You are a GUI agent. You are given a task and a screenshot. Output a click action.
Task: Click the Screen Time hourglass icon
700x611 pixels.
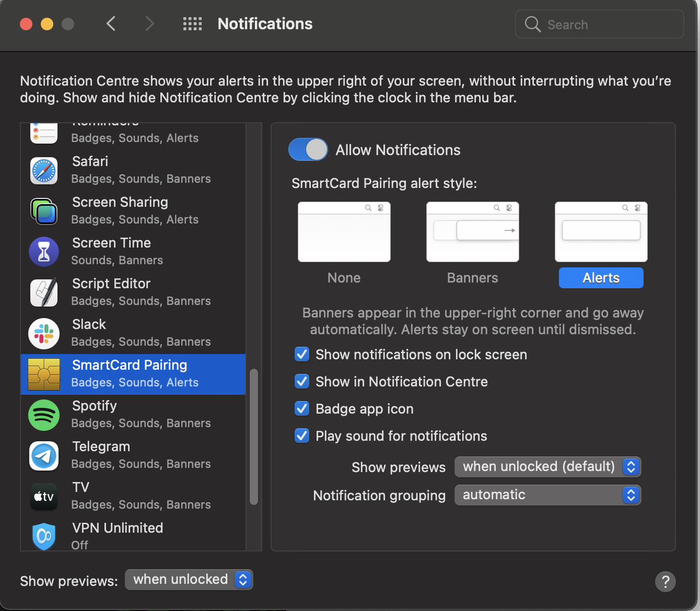click(44, 252)
